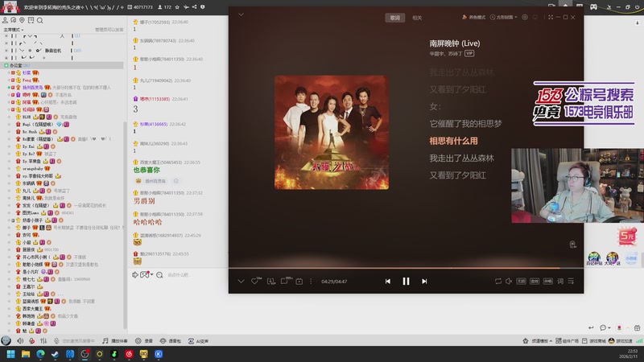
Task: Toggle the speaker volume icon in voice chat bar
Action: pyautogui.click(x=20, y=340)
